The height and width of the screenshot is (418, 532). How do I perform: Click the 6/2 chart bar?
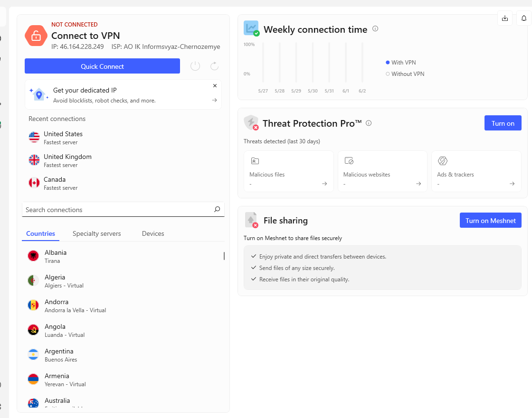(362, 62)
